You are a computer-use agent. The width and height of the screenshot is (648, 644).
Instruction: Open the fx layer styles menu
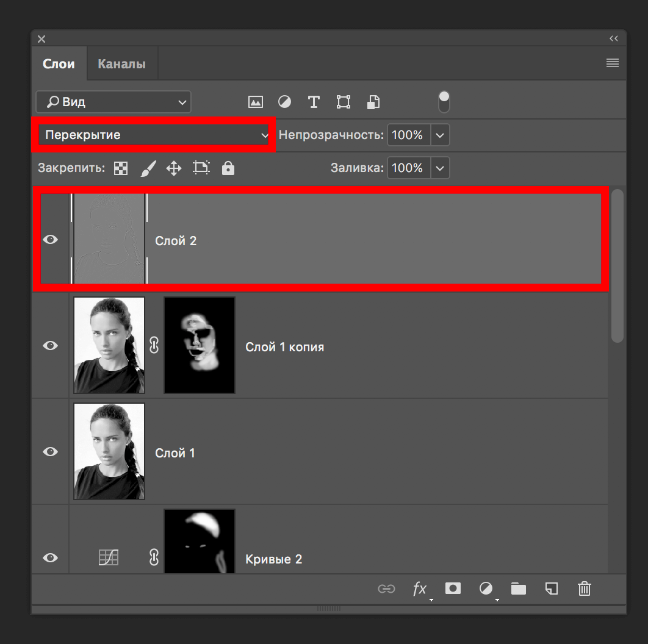pos(420,589)
